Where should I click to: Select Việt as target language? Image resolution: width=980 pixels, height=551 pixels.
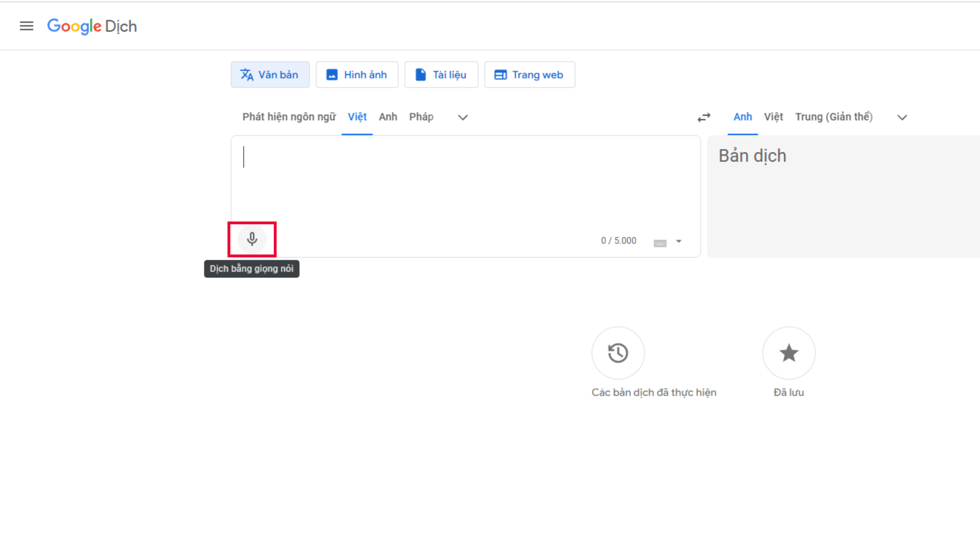pos(773,117)
